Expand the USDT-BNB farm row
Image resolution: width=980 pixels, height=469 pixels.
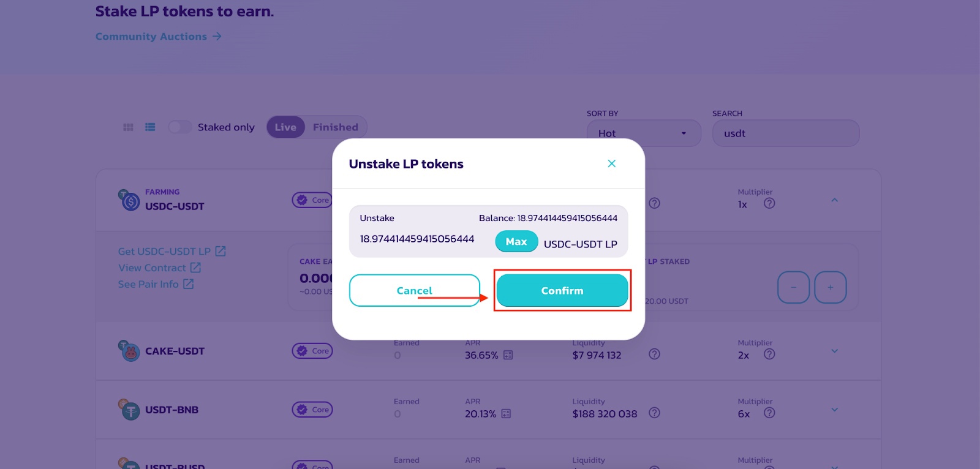tap(834, 410)
